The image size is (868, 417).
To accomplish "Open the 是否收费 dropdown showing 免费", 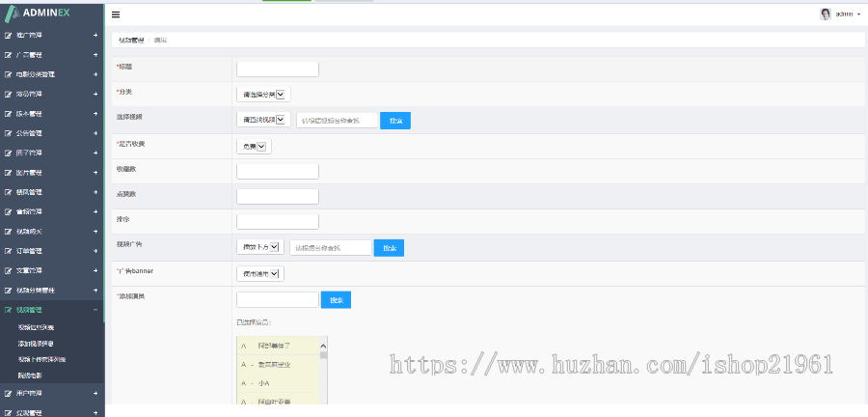I will pos(254,146).
